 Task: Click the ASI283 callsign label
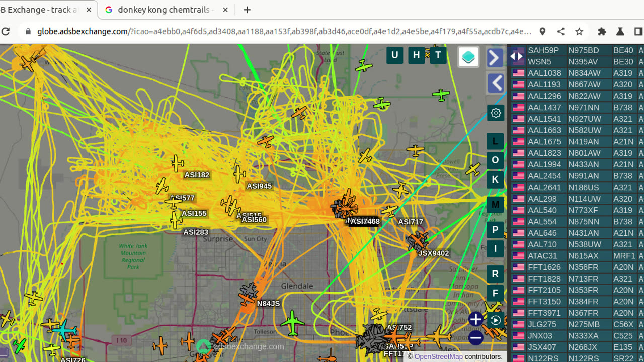click(196, 232)
